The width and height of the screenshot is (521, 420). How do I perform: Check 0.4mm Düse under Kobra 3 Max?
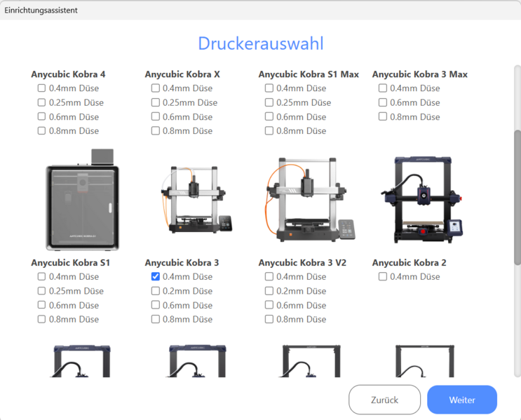point(382,88)
